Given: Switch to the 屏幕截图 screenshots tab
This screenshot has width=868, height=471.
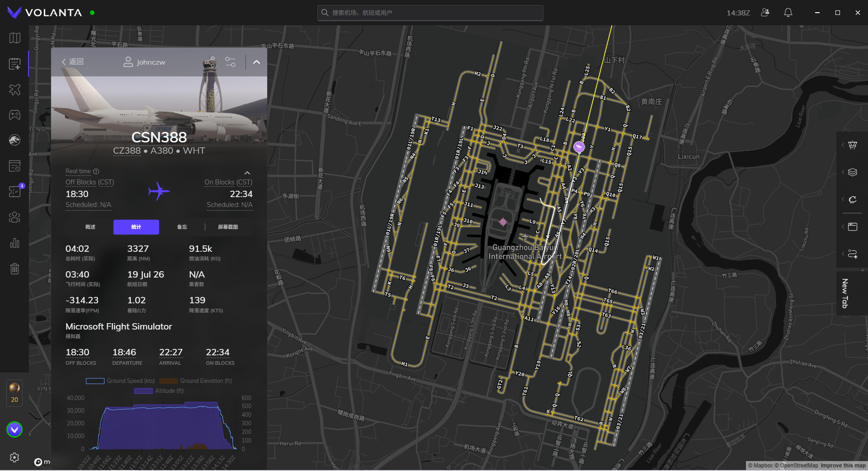Looking at the screenshot, I should (228, 227).
